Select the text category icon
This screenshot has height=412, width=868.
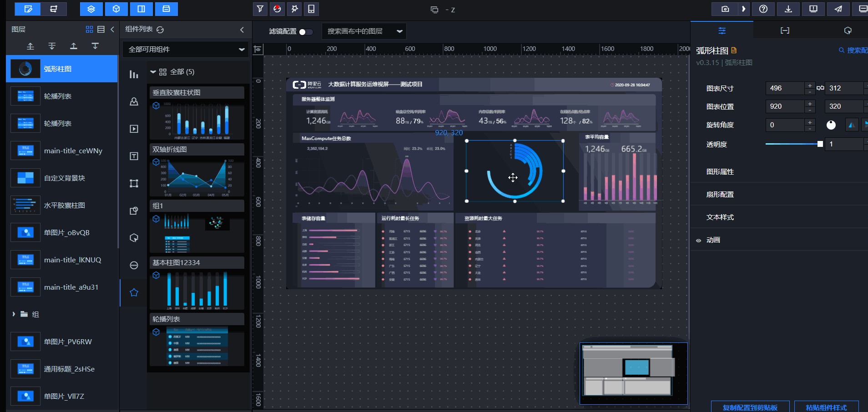coord(134,156)
